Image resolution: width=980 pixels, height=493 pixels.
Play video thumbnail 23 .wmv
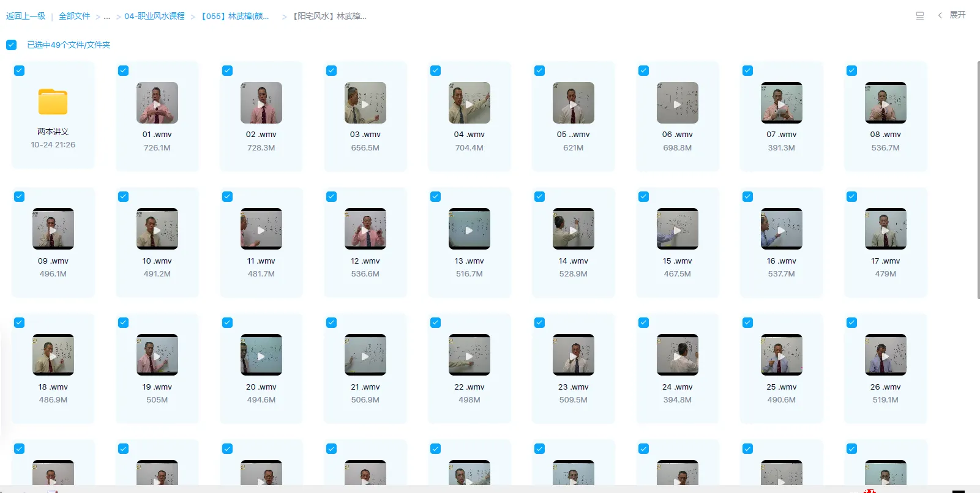click(x=574, y=355)
